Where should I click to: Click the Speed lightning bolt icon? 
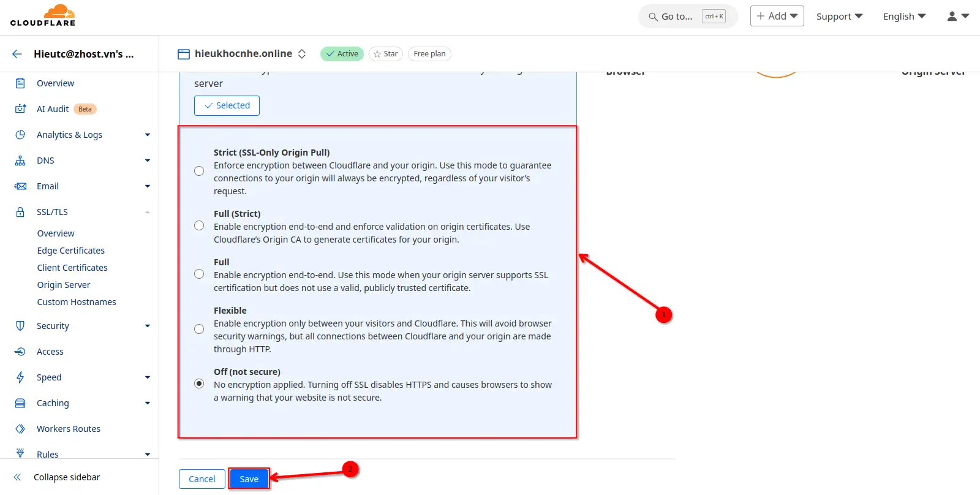tap(20, 377)
